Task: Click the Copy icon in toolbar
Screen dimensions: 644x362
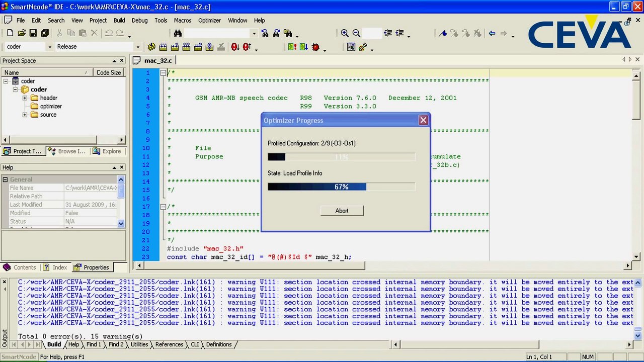Action: 71,33
